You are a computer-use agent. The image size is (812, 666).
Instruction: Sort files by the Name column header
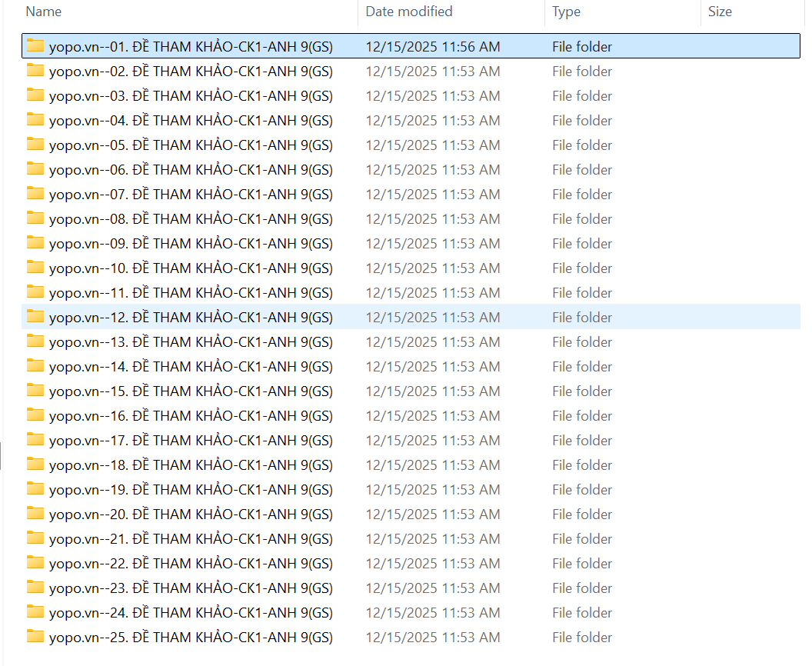coord(44,12)
